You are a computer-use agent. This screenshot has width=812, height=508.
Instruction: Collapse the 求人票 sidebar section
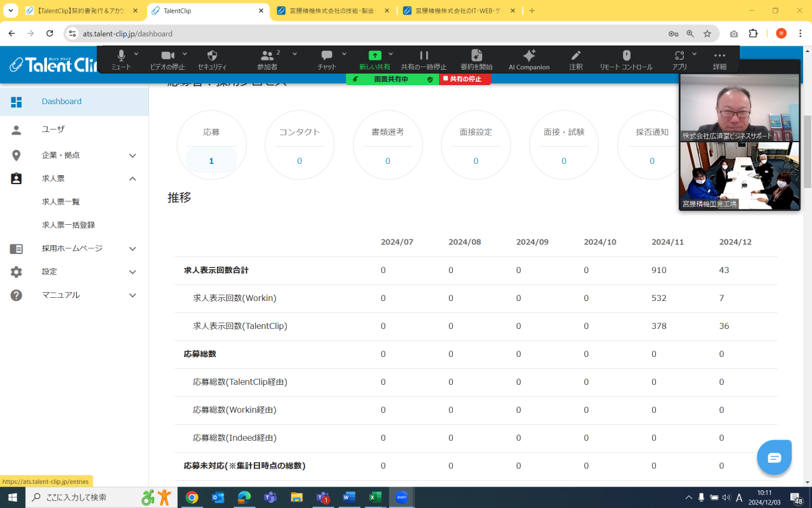pyautogui.click(x=133, y=179)
